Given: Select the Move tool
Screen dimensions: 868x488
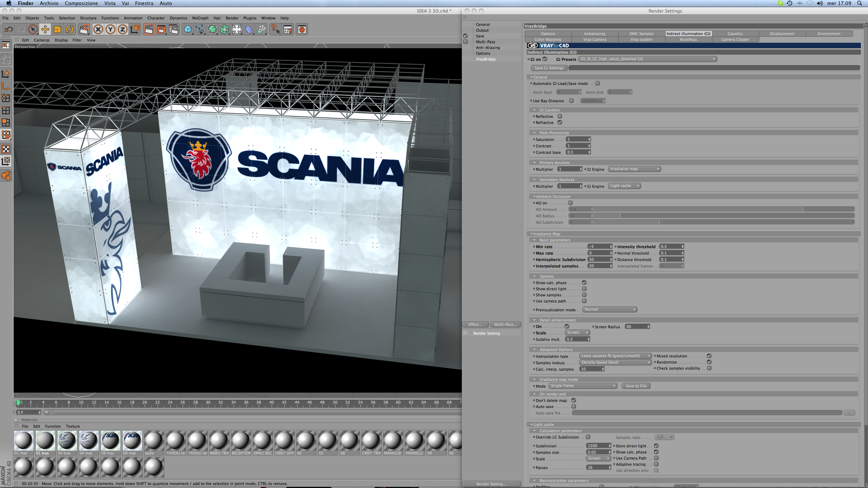Looking at the screenshot, I should pyautogui.click(x=45, y=30).
